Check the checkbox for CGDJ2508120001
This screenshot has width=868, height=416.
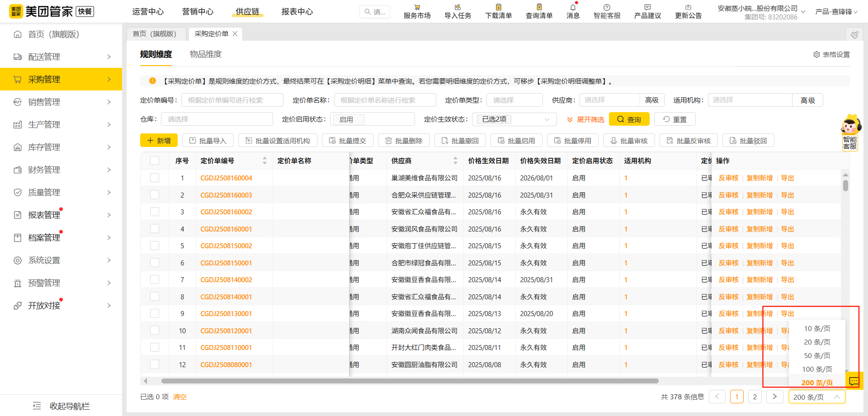tap(155, 330)
